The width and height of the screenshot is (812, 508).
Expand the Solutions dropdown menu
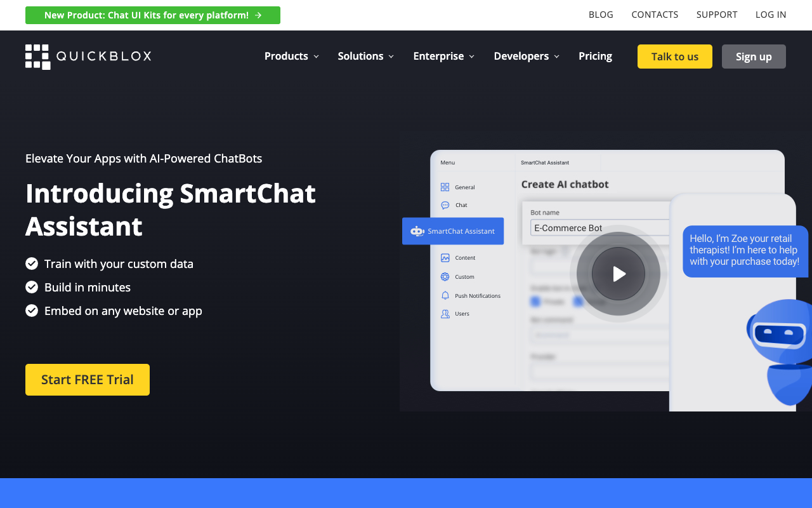coord(366,57)
